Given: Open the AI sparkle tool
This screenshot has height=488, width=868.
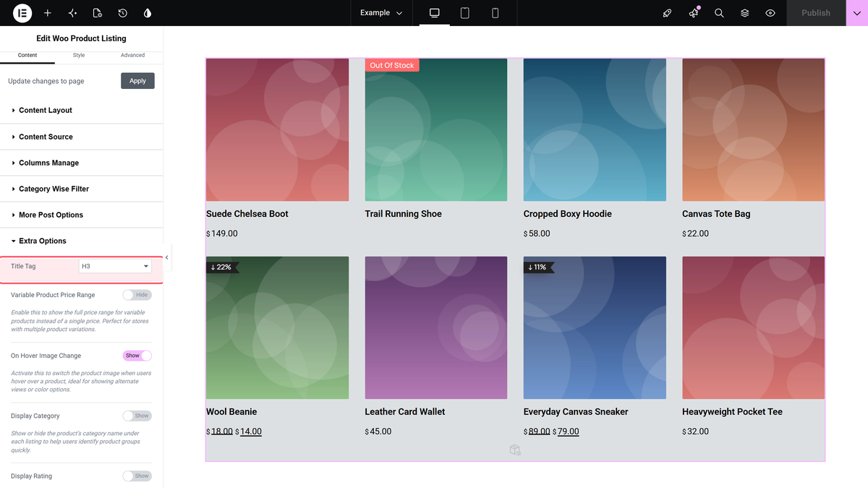Looking at the screenshot, I should 72,13.
